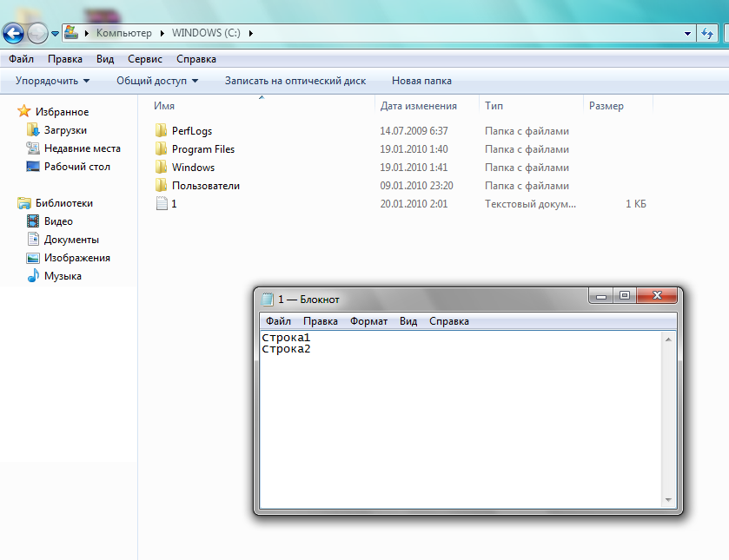
Task: Open the Файл menu in Блокнот
Action: coord(279,321)
